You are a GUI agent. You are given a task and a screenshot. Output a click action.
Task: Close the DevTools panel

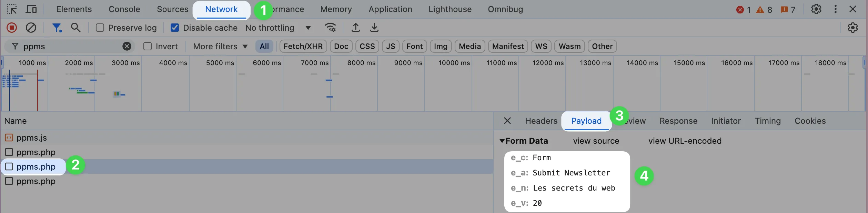(853, 9)
